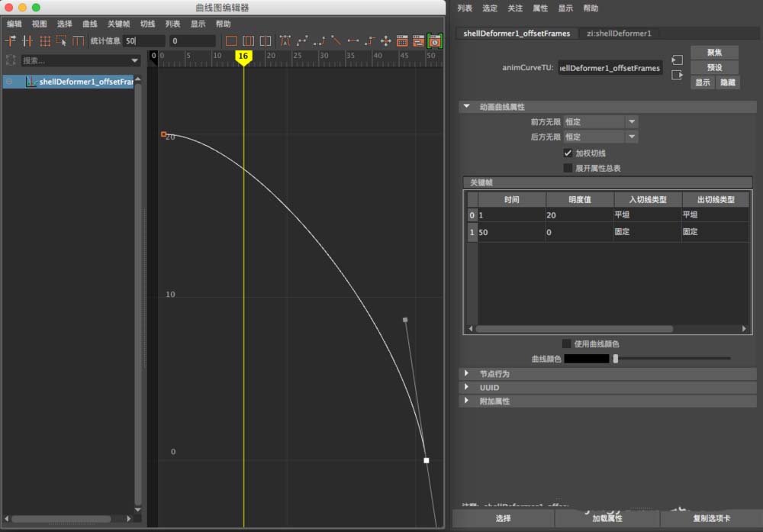Apply Auto tangents icon
Screen dimensions: 763x532
(x=285, y=41)
